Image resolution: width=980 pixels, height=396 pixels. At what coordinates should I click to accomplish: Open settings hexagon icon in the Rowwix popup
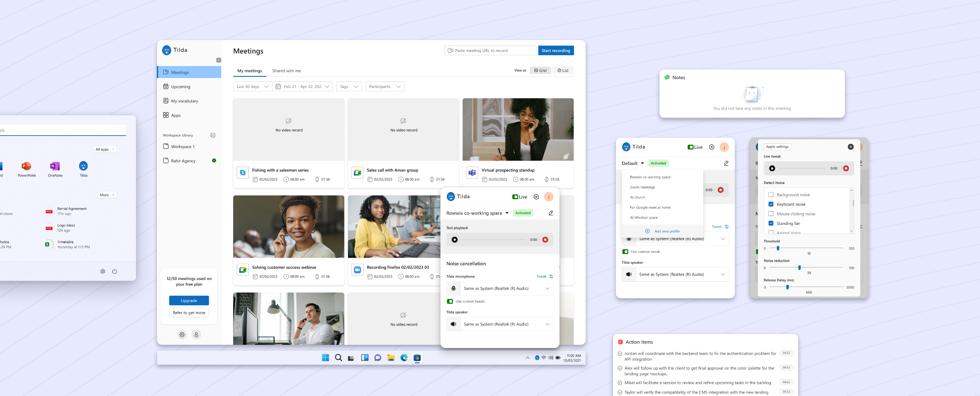click(x=536, y=197)
